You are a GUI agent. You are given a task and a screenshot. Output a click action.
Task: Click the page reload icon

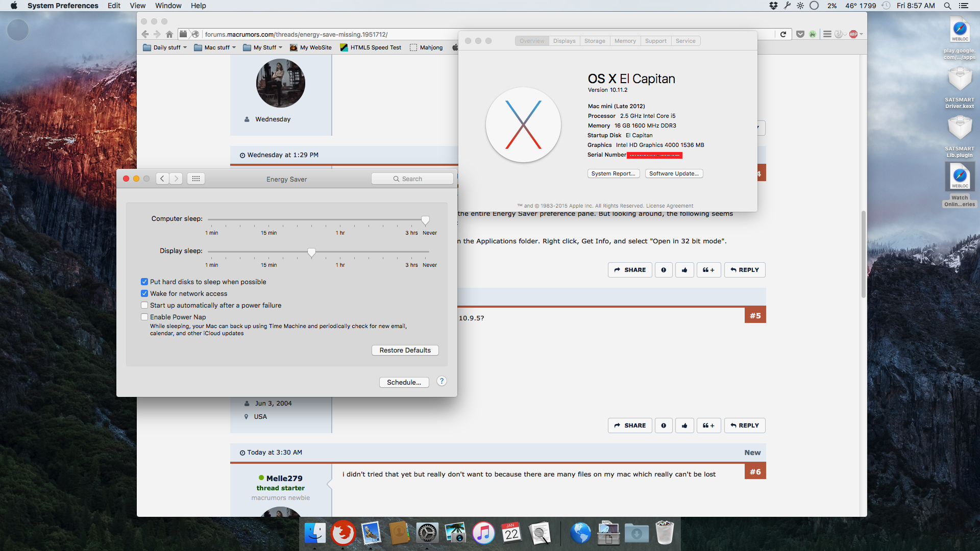point(783,34)
